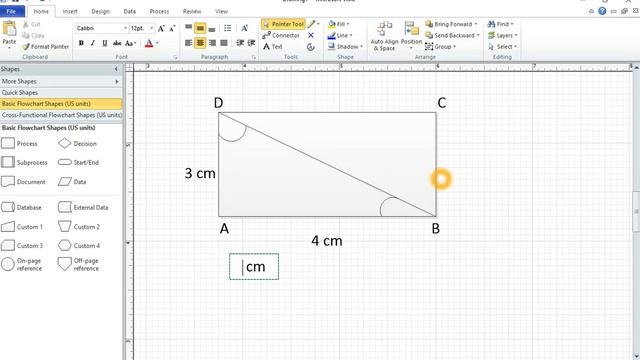Click the connection point X tool
The height and width of the screenshot is (360, 640).
(311, 36)
